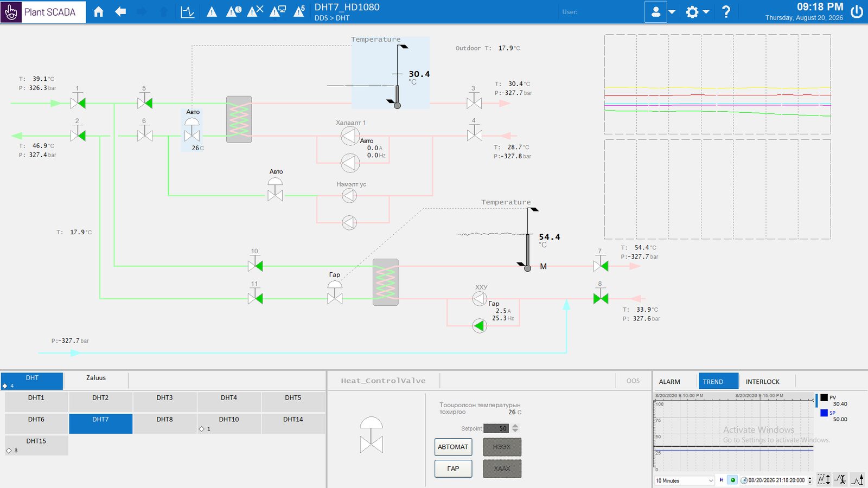Open the alarm summary 5 icon
Screen dimensions: 868x488
point(299,11)
